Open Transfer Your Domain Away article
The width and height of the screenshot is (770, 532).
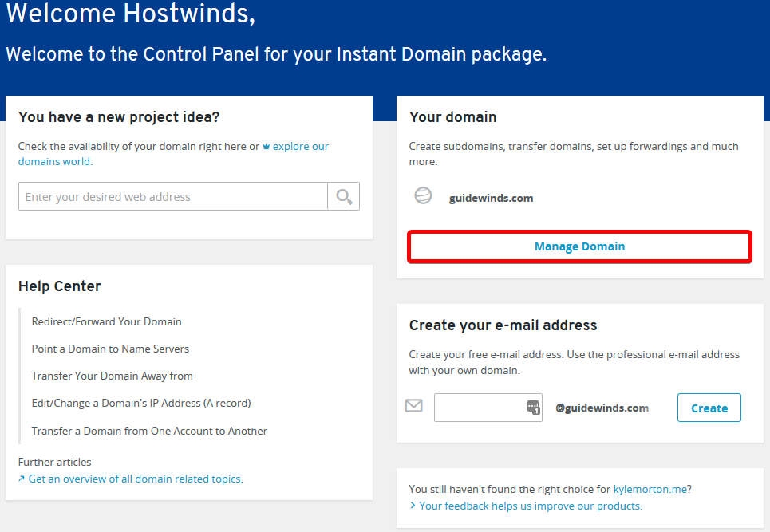point(113,376)
